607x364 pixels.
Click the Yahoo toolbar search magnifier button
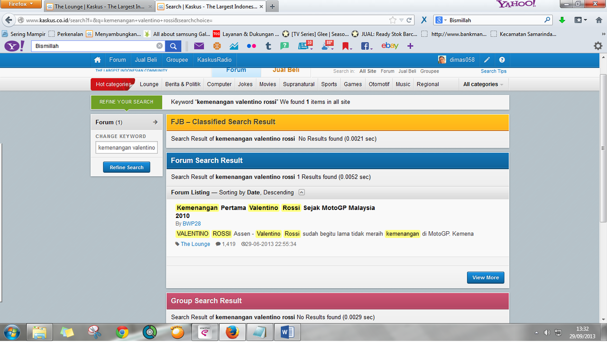coord(174,46)
